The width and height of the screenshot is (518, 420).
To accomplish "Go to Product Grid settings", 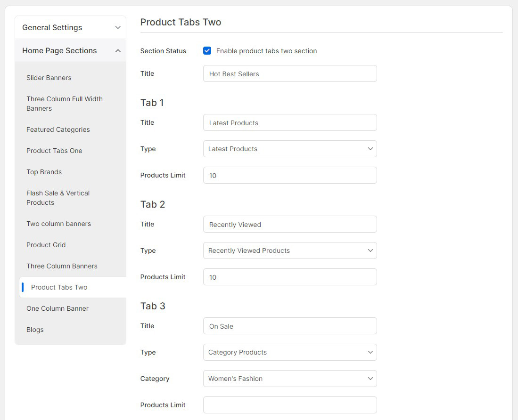I will (x=46, y=245).
